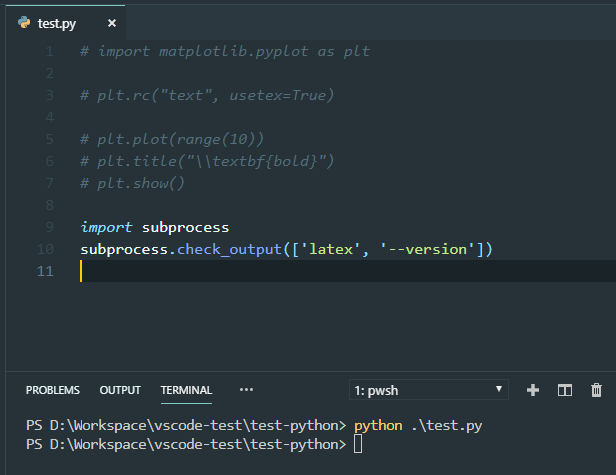Click line number 5 in the gutter
616x475 pixels.
tap(50, 139)
